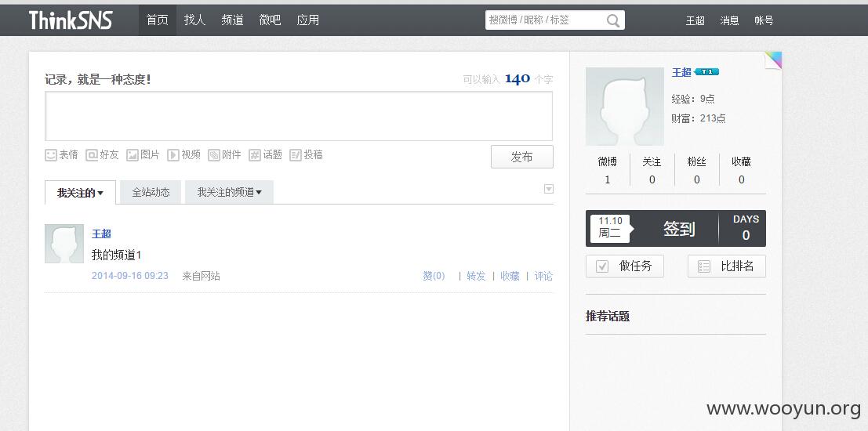
Task: Click the sidebar profile avatar
Action: point(625,107)
